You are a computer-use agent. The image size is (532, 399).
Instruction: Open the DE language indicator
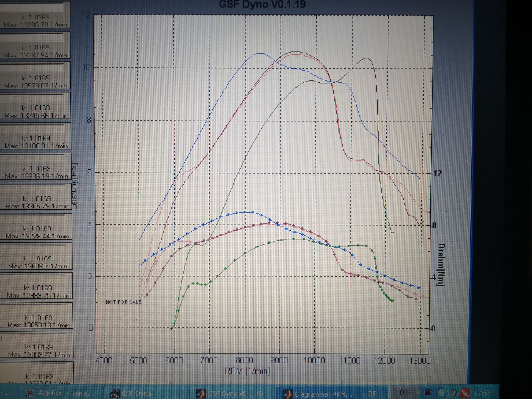pos(372,394)
